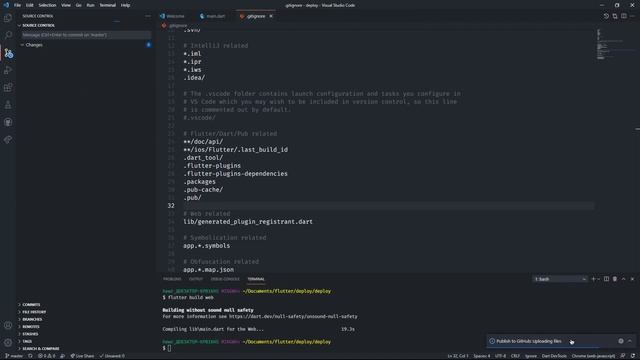
Task: Open Source Control view in activity bar
Action: coord(8,53)
